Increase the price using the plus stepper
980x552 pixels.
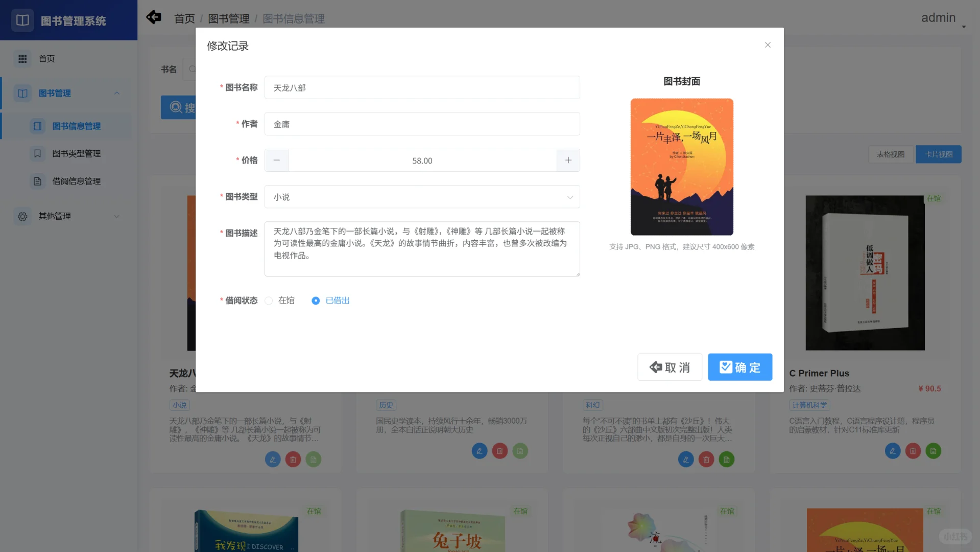click(568, 160)
